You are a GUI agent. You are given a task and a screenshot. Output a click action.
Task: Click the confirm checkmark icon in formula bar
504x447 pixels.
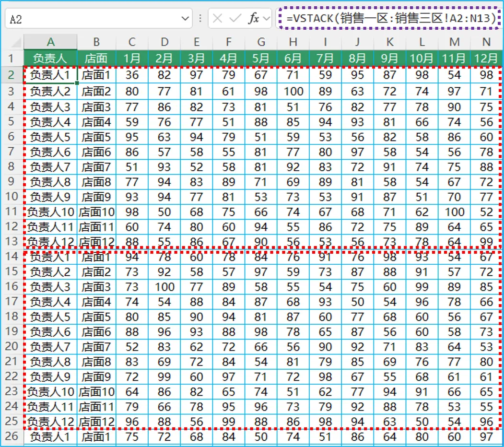pyautogui.click(x=235, y=19)
